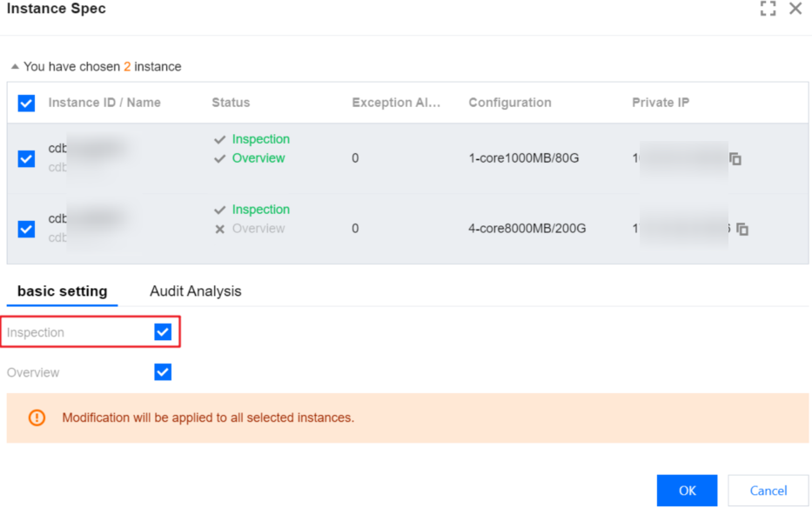This screenshot has width=812, height=508.
Task: Click the Cancel button
Action: [768, 491]
